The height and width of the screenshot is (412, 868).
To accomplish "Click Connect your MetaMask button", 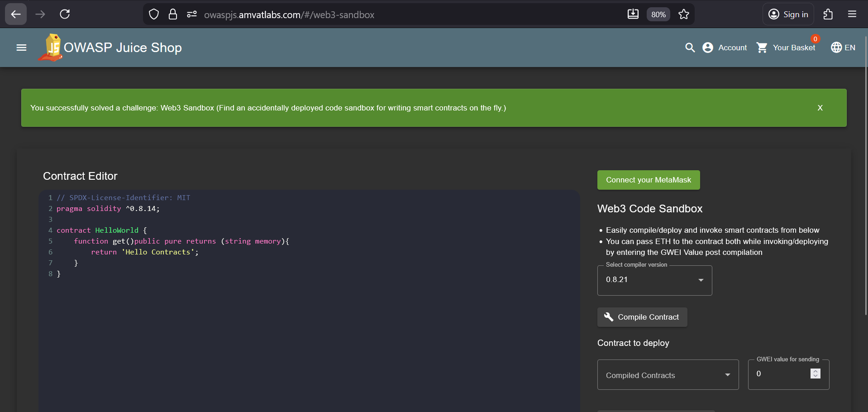I will point(648,180).
